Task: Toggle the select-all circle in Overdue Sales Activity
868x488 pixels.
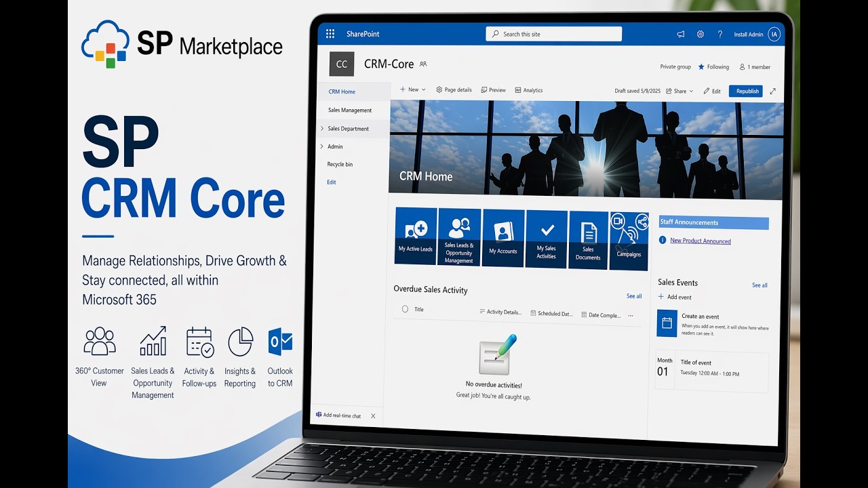Action: pos(405,309)
